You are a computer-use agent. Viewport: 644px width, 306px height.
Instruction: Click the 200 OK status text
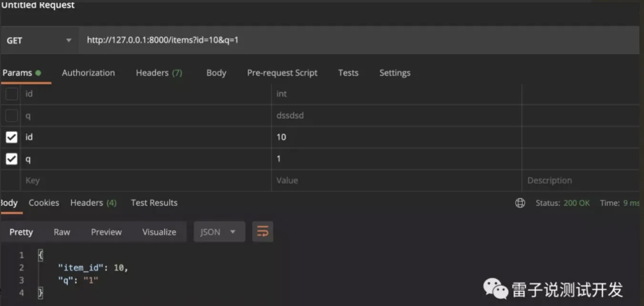point(576,203)
